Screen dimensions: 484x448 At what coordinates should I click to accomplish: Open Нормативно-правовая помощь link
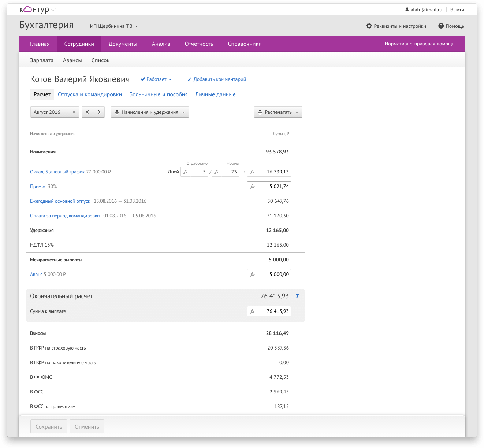420,44
